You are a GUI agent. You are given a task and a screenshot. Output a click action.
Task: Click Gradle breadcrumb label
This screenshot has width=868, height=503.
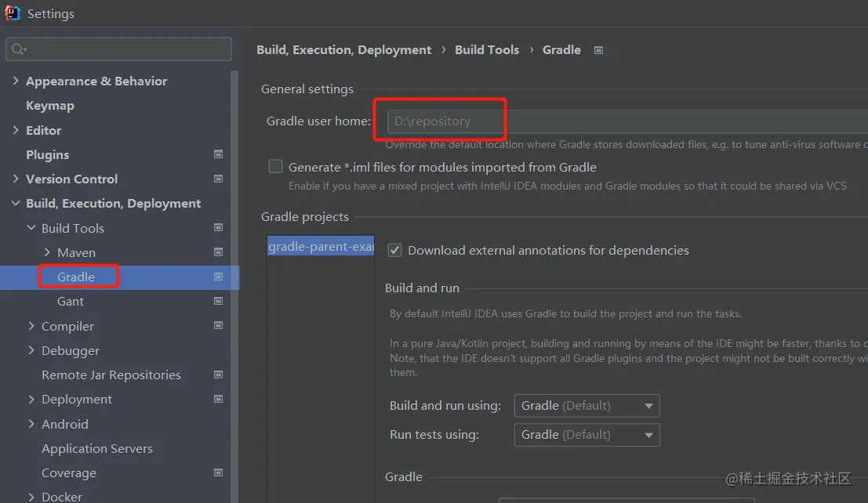tap(561, 50)
